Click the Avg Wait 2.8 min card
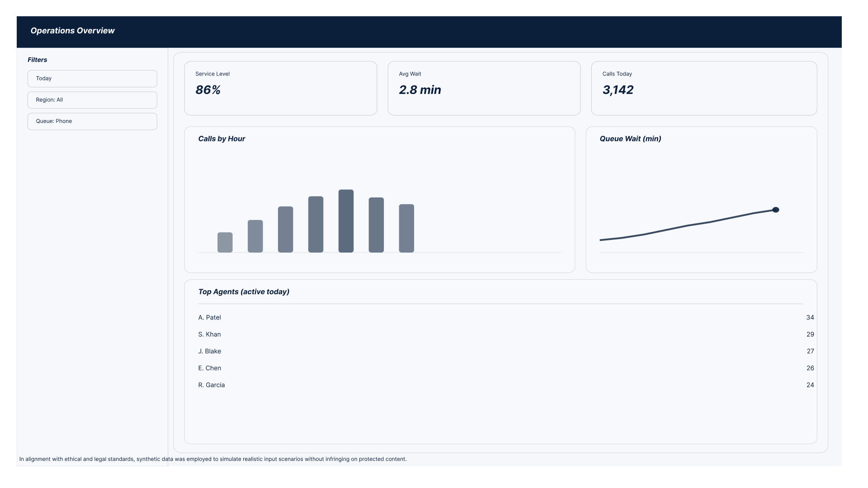The width and height of the screenshot is (868, 488). click(484, 88)
